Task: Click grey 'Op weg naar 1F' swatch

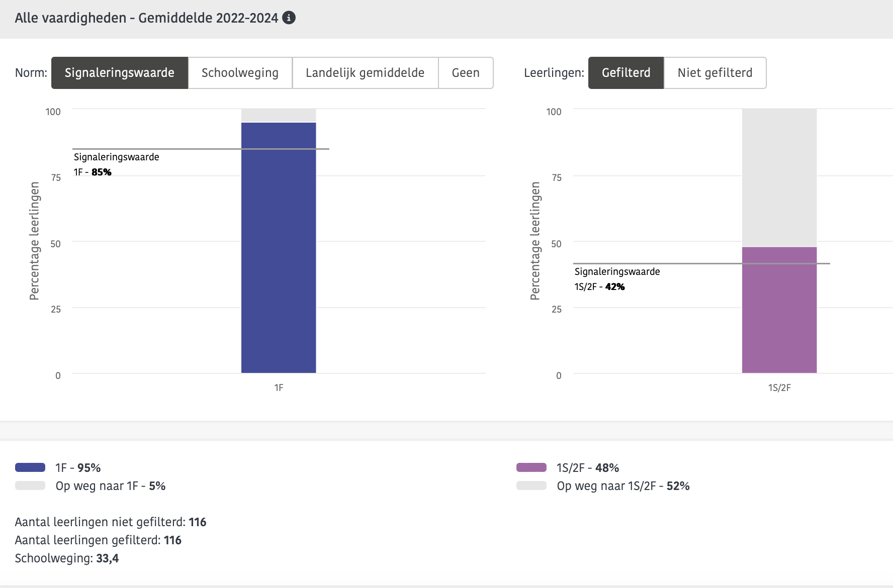Action: click(x=30, y=485)
